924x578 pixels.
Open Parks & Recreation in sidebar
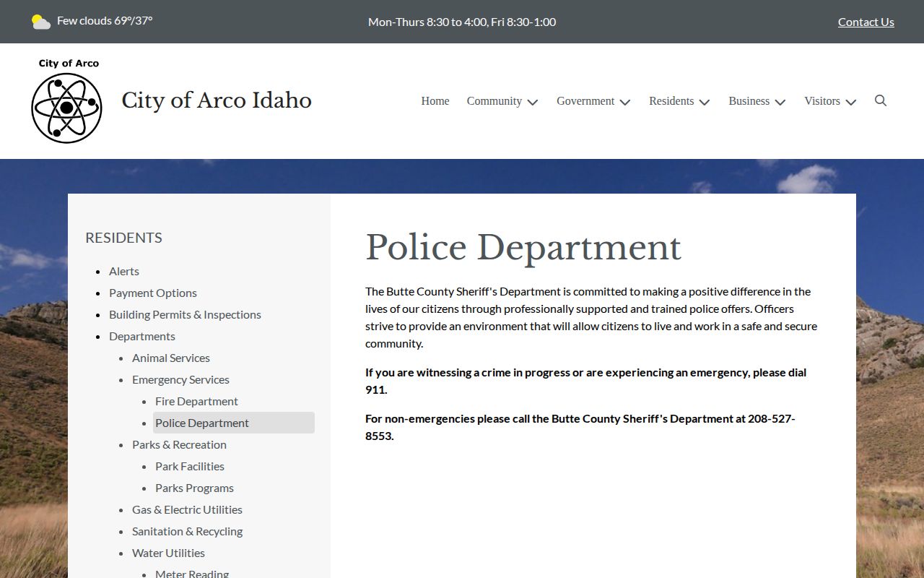[179, 444]
